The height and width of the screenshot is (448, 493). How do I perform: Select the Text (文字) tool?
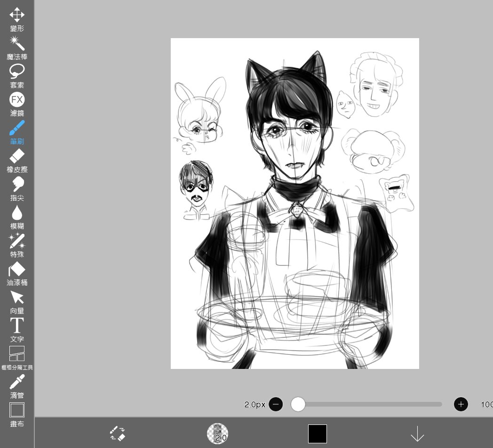[16, 330]
